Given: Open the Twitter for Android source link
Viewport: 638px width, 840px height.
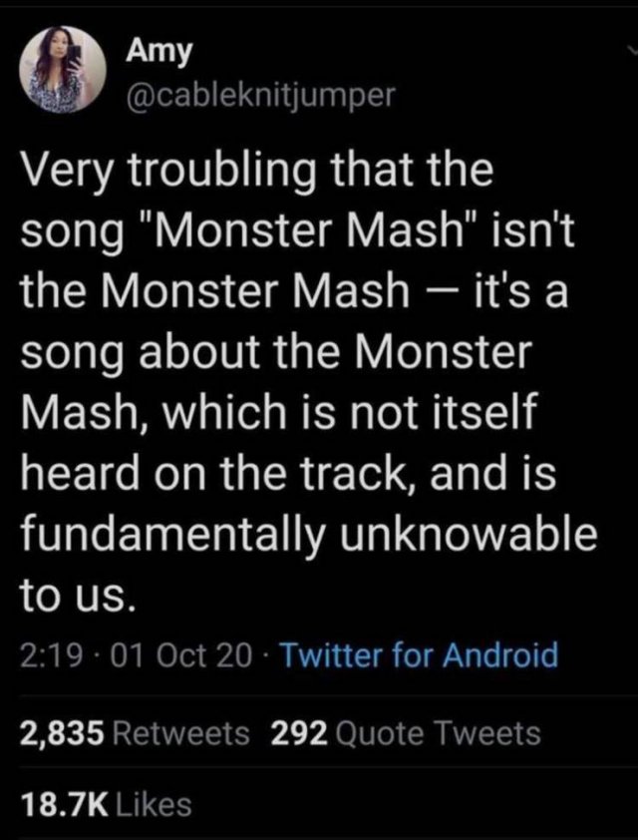Looking at the screenshot, I should click(419, 654).
